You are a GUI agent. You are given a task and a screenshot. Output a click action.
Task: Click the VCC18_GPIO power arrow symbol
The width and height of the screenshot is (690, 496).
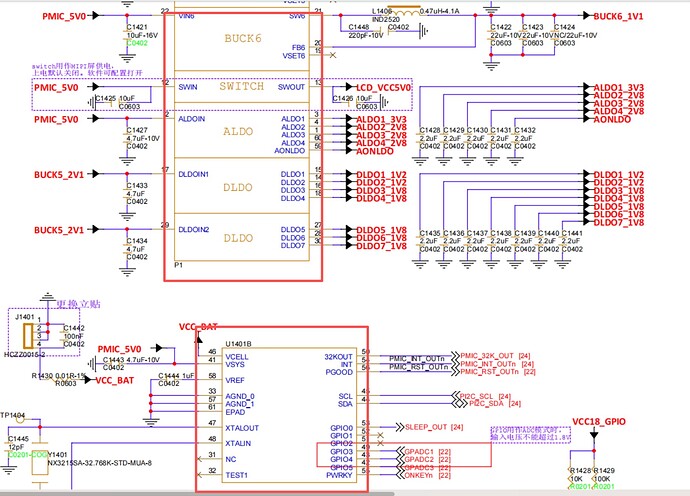pos(594,435)
